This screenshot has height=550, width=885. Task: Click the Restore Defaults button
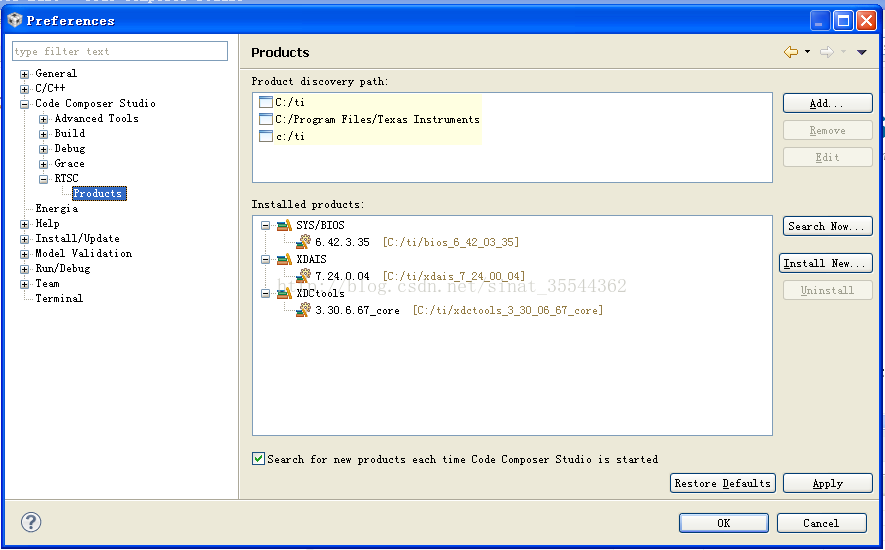[722, 483]
